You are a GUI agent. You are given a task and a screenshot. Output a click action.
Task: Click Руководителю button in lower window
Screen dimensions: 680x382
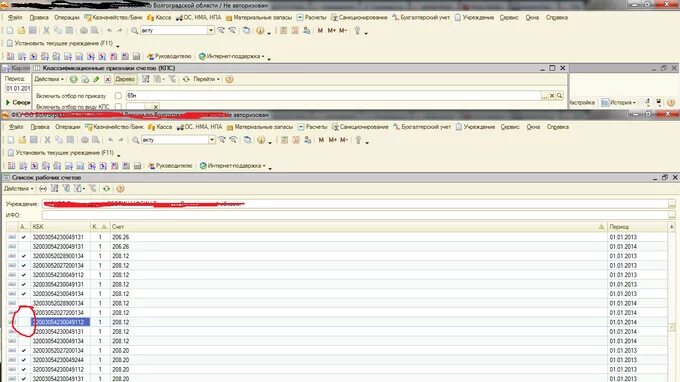tap(170, 166)
